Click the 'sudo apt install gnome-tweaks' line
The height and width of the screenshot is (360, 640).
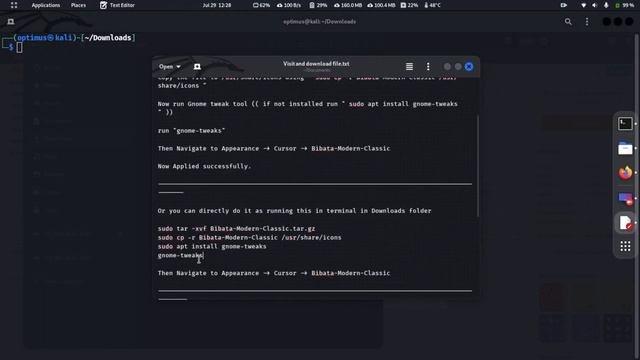tap(212, 247)
